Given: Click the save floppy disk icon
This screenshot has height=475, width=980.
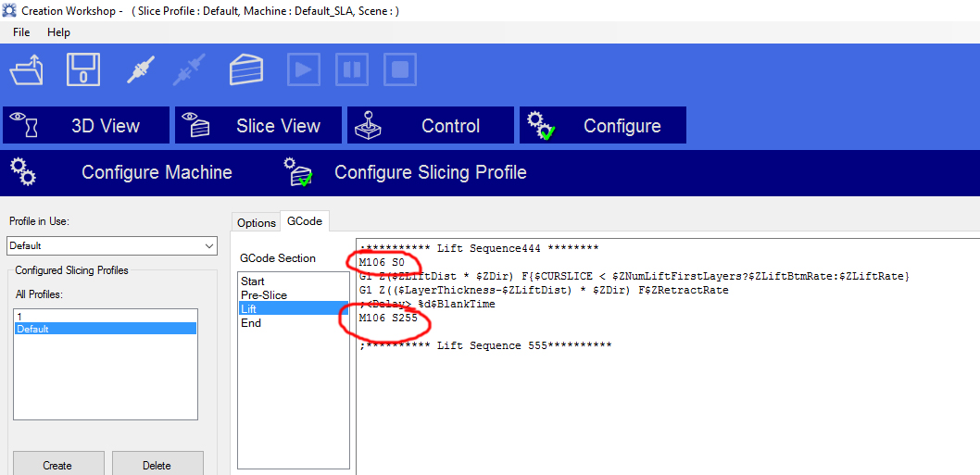Looking at the screenshot, I should coord(83,69).
